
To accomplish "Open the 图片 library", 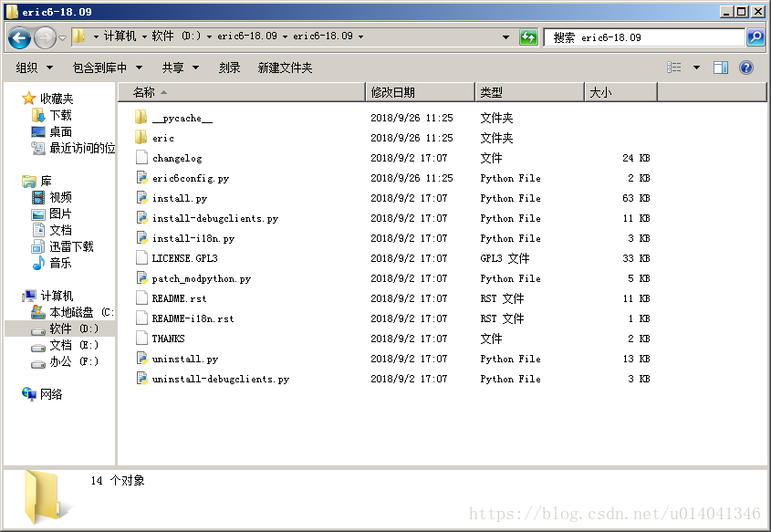I will click(x=52, y=214).
